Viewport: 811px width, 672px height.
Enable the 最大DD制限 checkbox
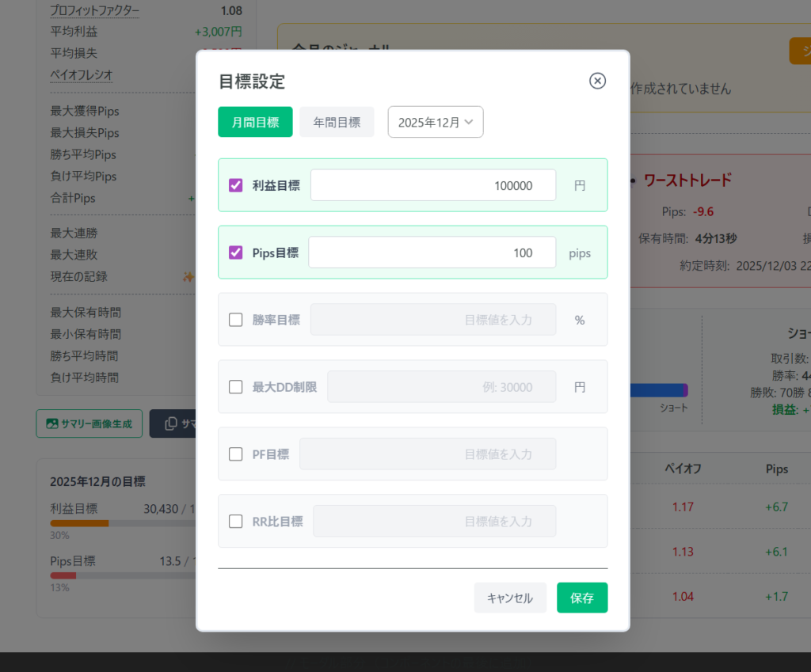235,387
